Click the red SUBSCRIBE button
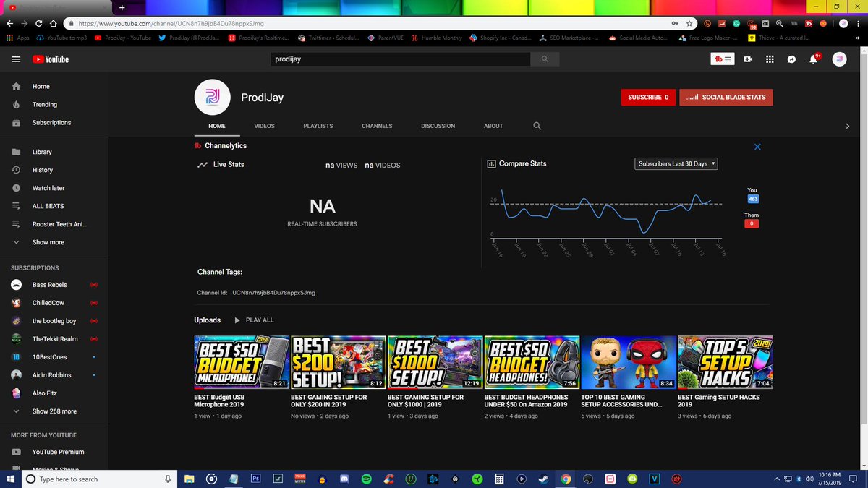 (648, 97)
